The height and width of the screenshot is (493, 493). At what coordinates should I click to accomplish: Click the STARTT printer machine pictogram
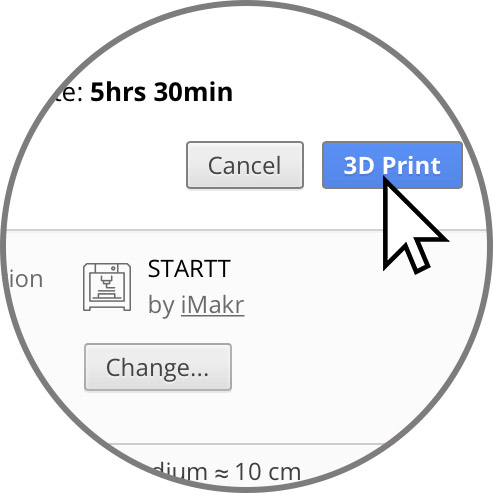click(107, 287)
